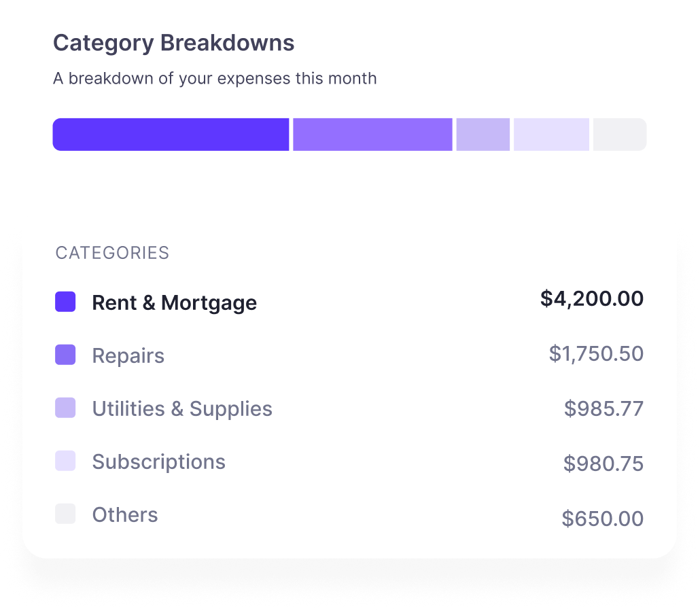Click the $980.75 Subscriptions amount
Viewport: 700px width, 611px height.
[603, 464]
